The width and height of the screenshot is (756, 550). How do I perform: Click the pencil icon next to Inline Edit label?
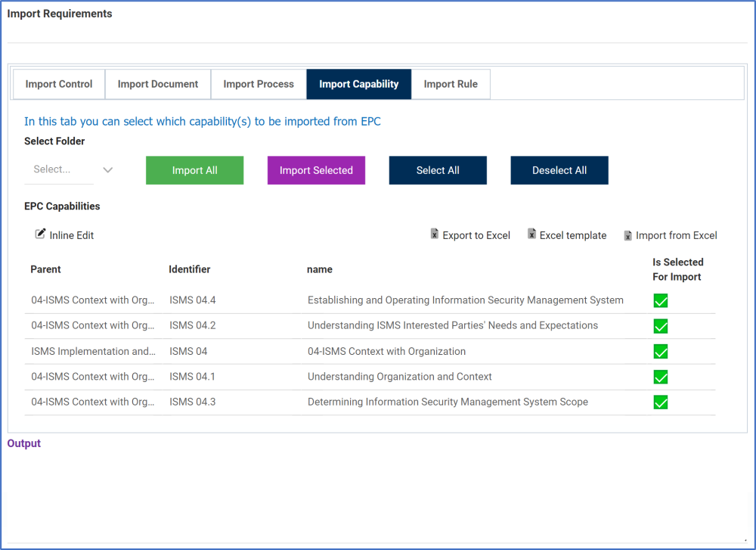[x=42, y=235]
